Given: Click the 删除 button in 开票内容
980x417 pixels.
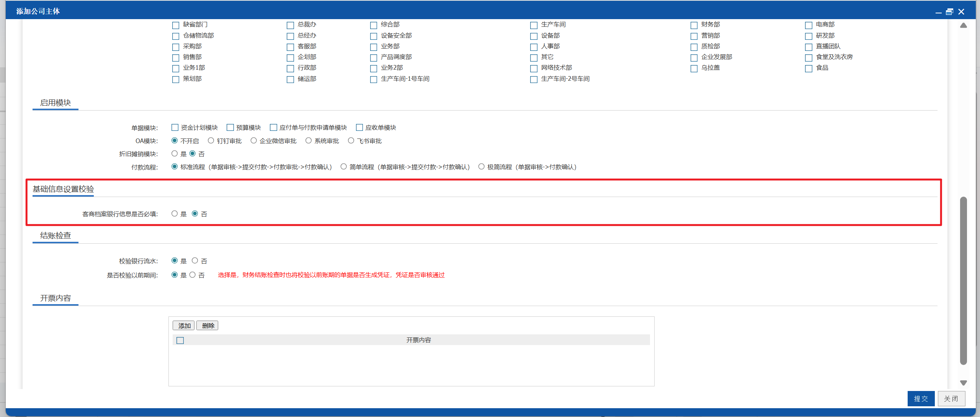Looking at the screenshot, I should [x=207, y=326].
